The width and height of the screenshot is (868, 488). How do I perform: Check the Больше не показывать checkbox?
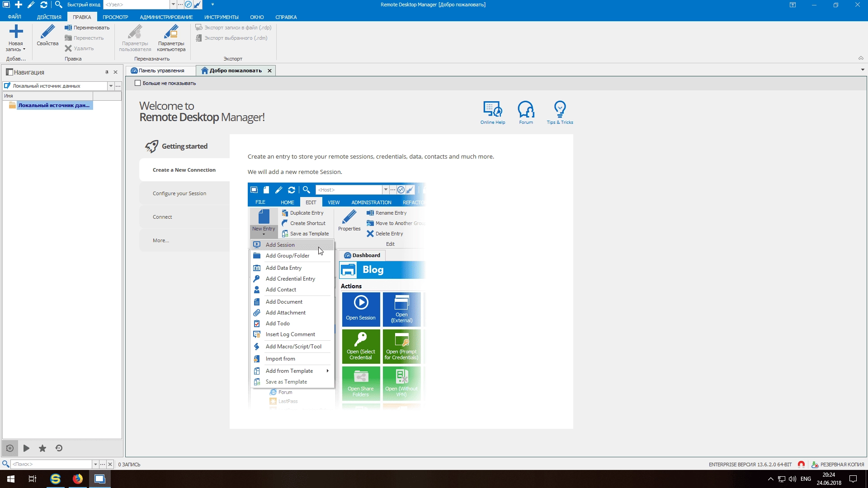pyautogui.click(x=138, y=83)
